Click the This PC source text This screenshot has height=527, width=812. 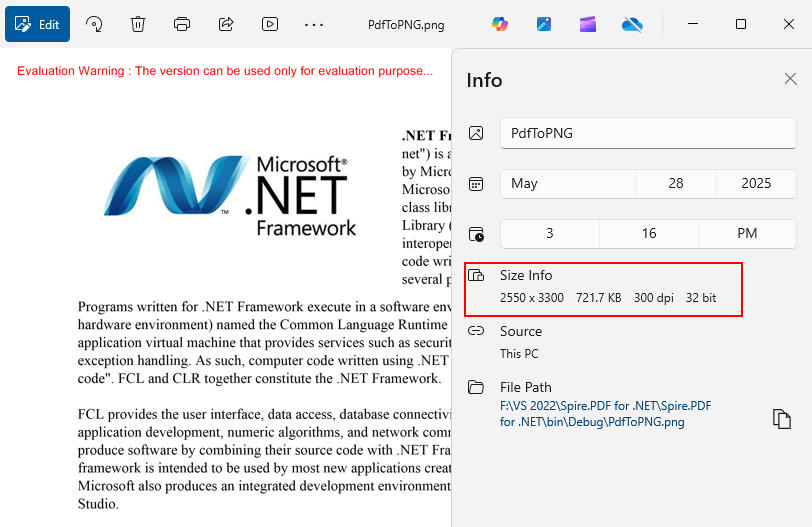(519, 354)
